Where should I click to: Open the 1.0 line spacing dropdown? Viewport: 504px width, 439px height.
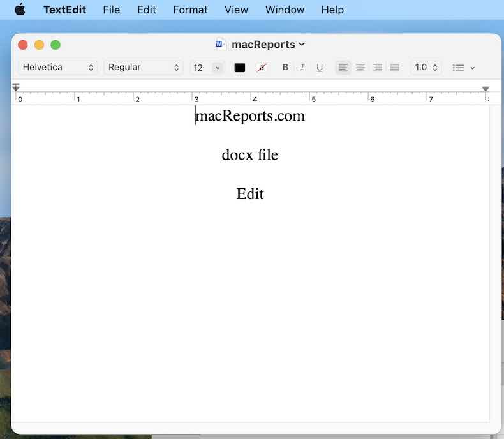tap(426, 67)
